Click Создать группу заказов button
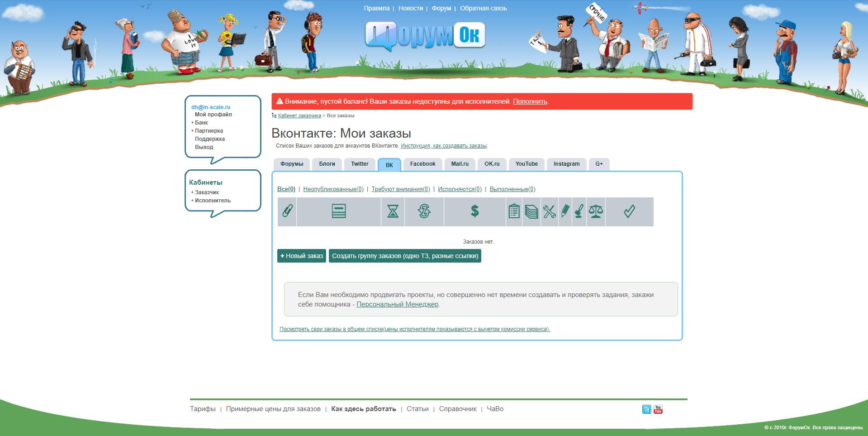Image resolution: width=868 pixels, height=436 pixels. [x=405, y=256]
